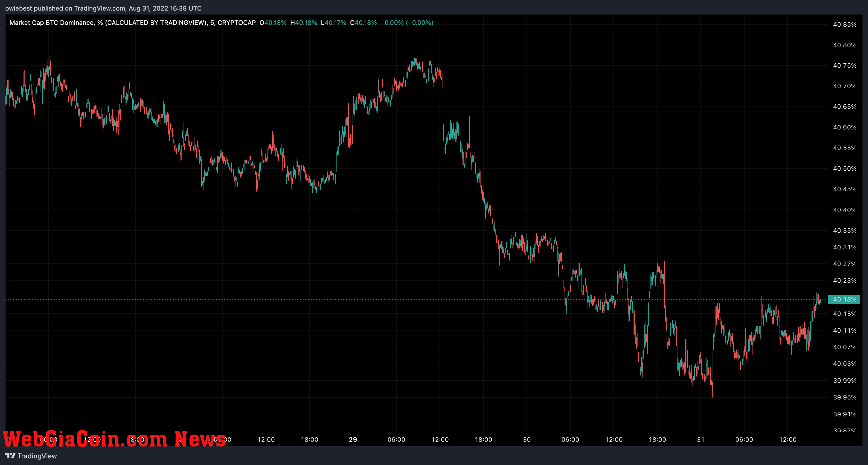Click the 40.80% price axis label

pyautogui.click(x=845, y=45)
